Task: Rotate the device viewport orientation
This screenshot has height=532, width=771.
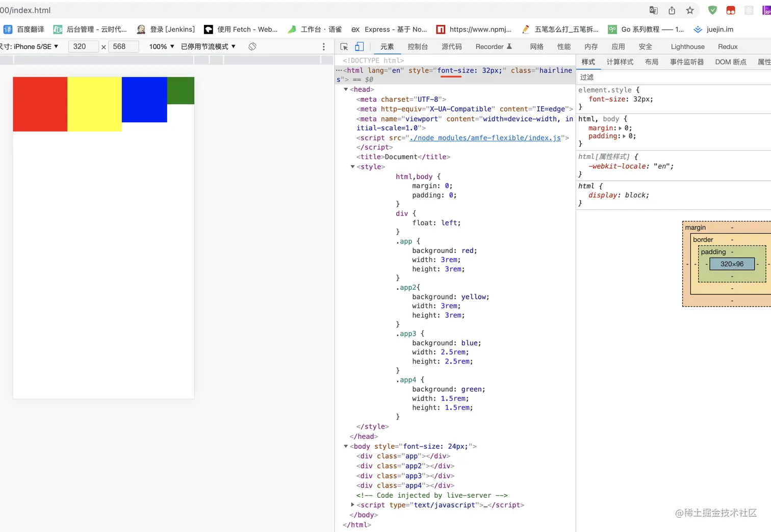Action: (x=252, y=46)
